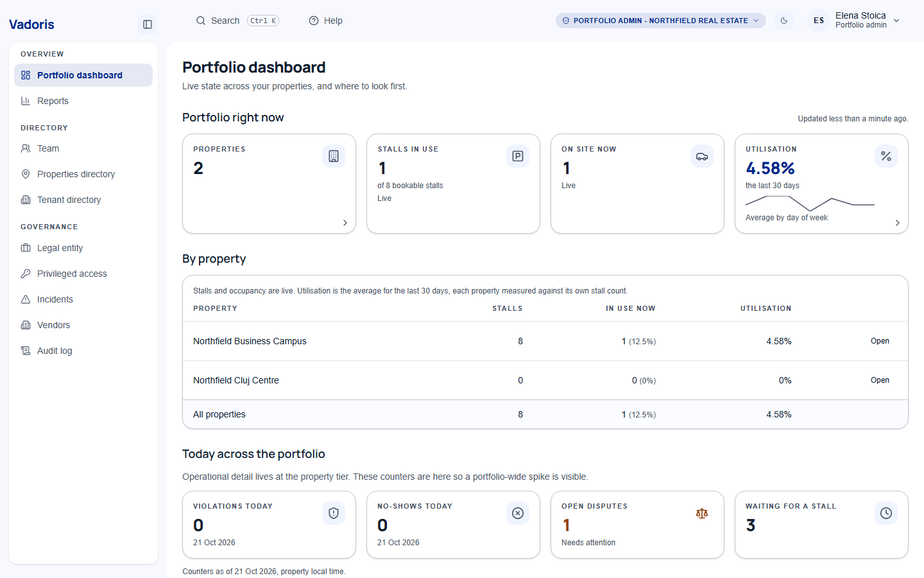The image size is (924, 578).
Task: Click the Privileged access key icon
Action: [26, 274]
